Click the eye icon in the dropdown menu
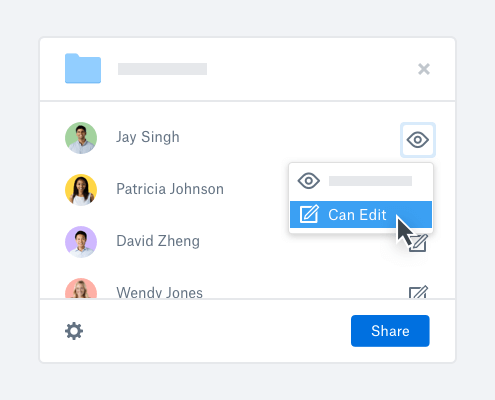 click(309, 181)
